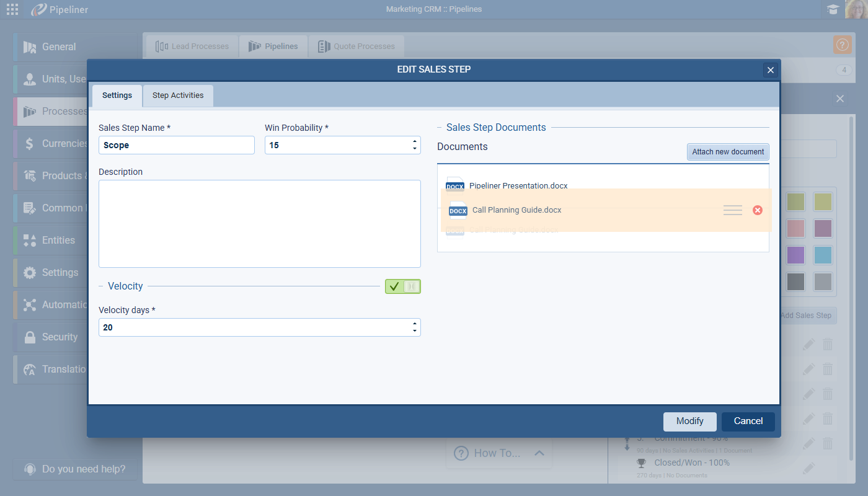Screen dimensions: 868x496
Task: Increase Win Probability with the up arrow
Action: pyautogui.click(x=414, y=141)
